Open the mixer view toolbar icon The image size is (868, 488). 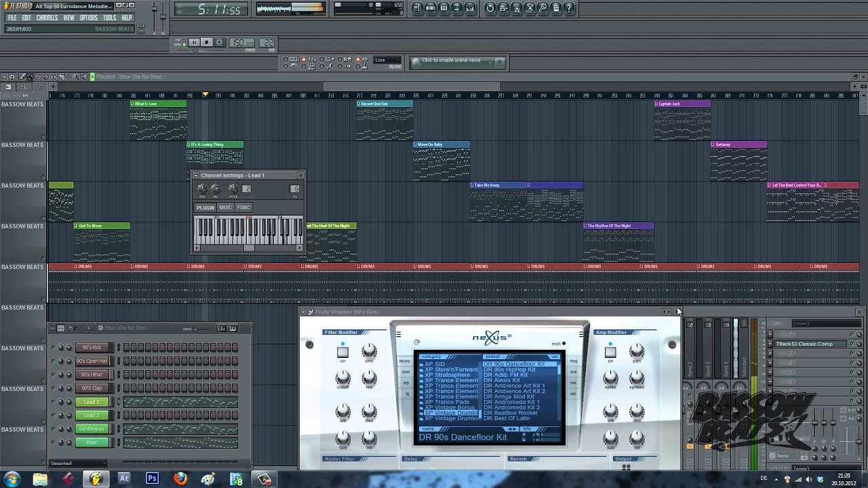[x=470, y=8]
